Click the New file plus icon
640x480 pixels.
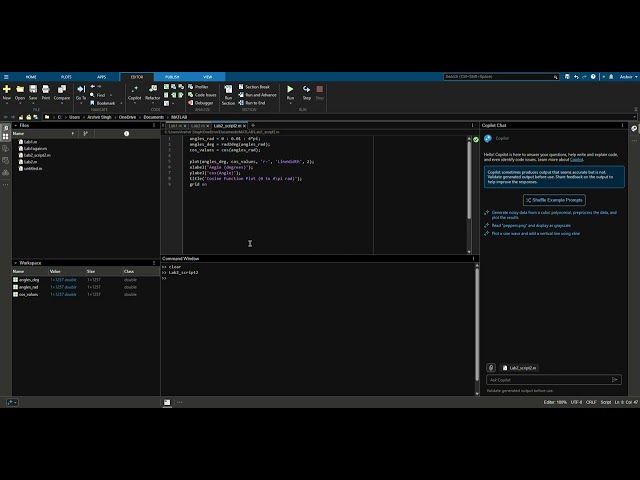pos(7,89)
